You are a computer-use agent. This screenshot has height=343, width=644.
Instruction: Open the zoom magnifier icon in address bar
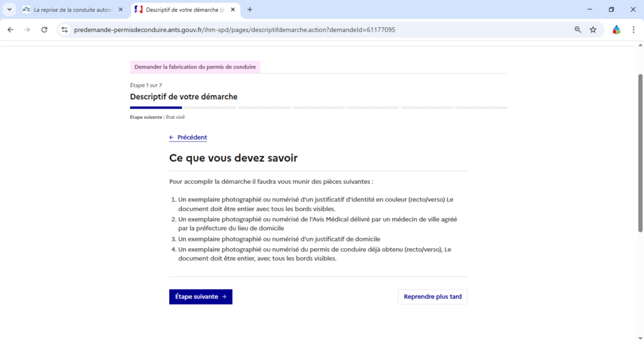pos(577,30)
